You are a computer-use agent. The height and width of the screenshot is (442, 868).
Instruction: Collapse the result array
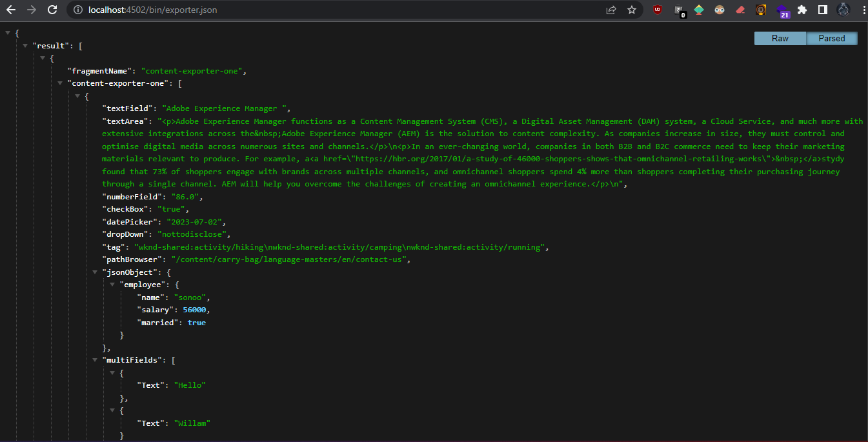coord(25,45)
